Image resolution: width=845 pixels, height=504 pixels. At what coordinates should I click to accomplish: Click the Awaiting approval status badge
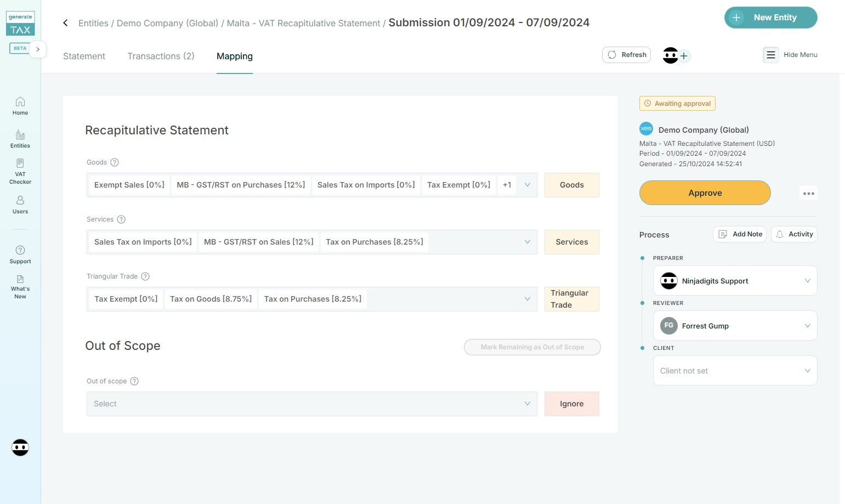[x=677, y=103]
